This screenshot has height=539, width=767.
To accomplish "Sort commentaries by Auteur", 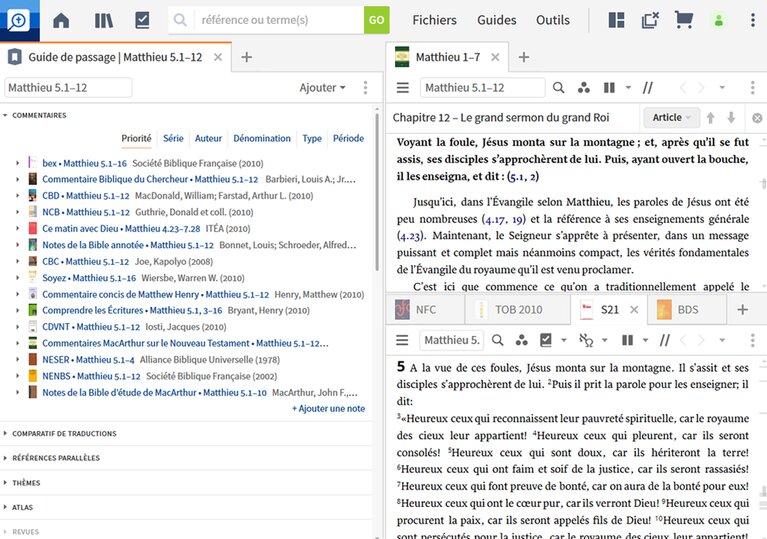I will pyautogui.click(x=208, y=138).
